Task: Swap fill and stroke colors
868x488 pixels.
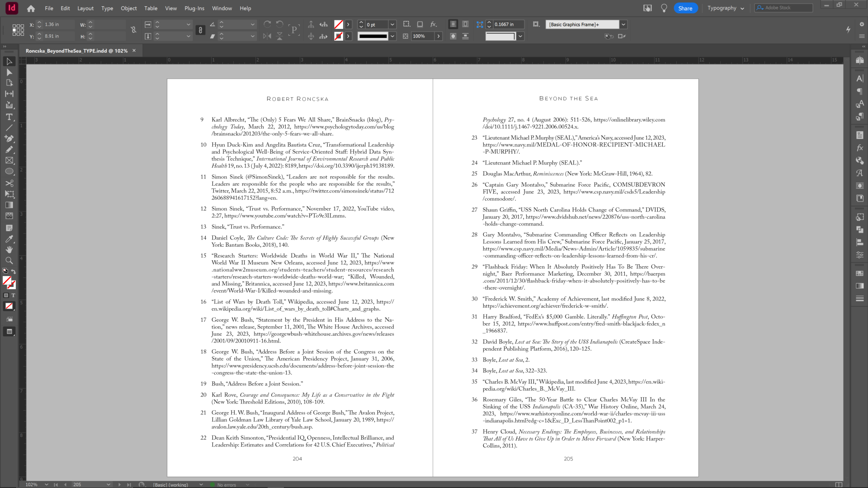Action: [14, 272]
